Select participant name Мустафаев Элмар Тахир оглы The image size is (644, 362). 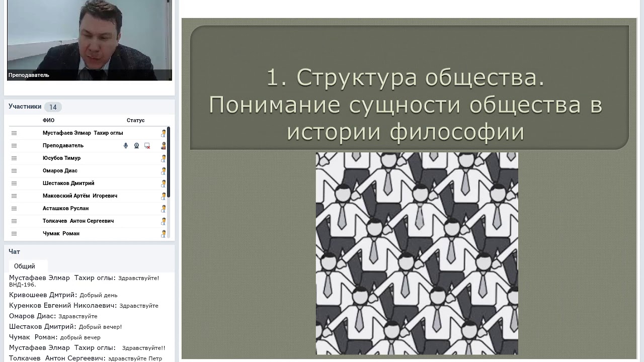click(x=83, y=133)
